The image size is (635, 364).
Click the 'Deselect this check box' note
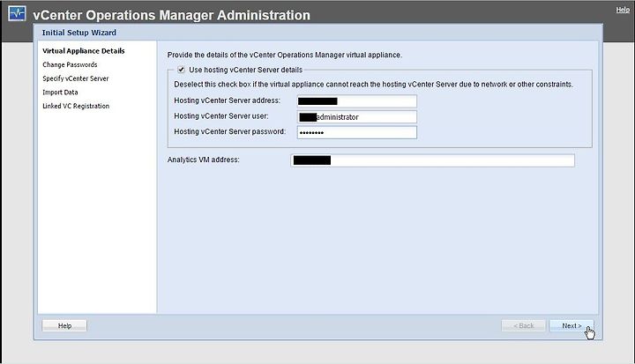373,85
